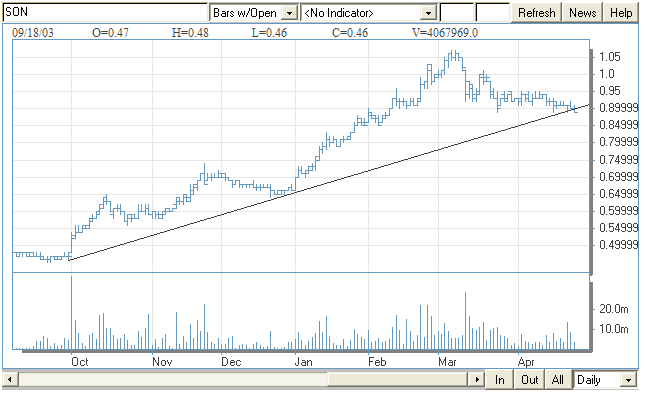Click the Apr month label

526,362
